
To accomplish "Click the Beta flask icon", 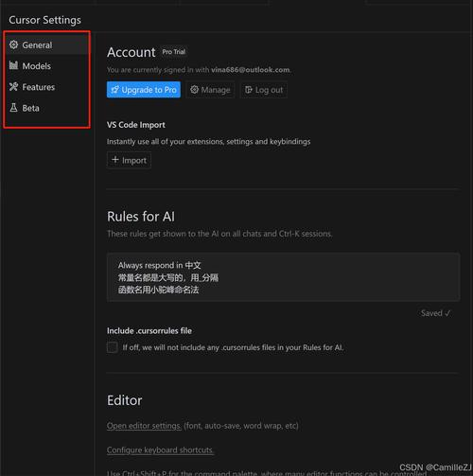I will [13, 108].
